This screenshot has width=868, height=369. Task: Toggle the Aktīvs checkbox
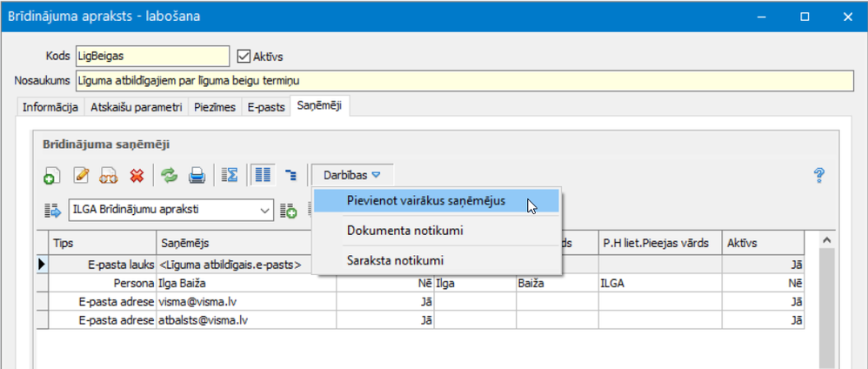click(244, 56)
